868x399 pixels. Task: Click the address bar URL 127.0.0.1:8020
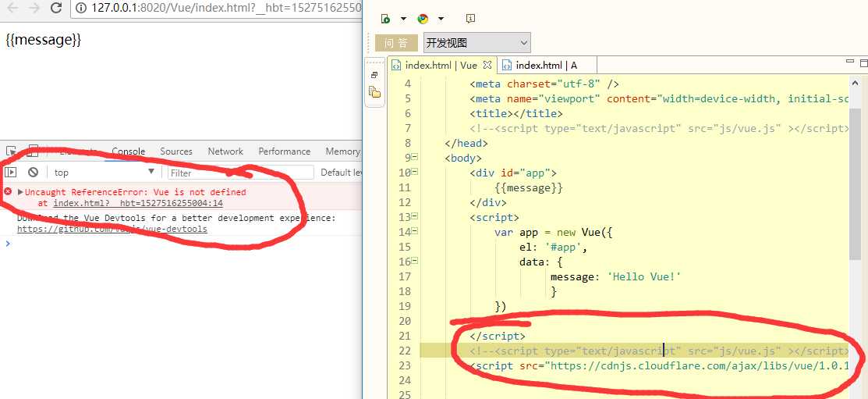point(226,9)
